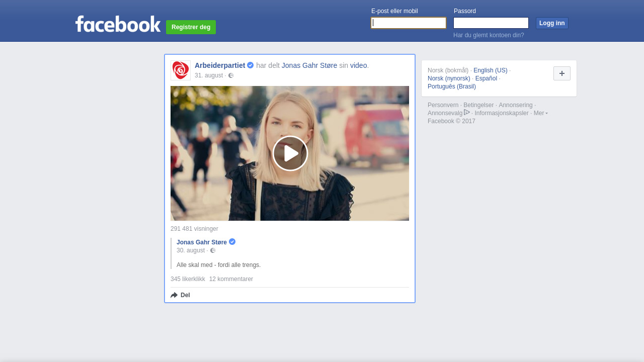
Task: Click 12 kommentarer count
Action: click(231, 279)
